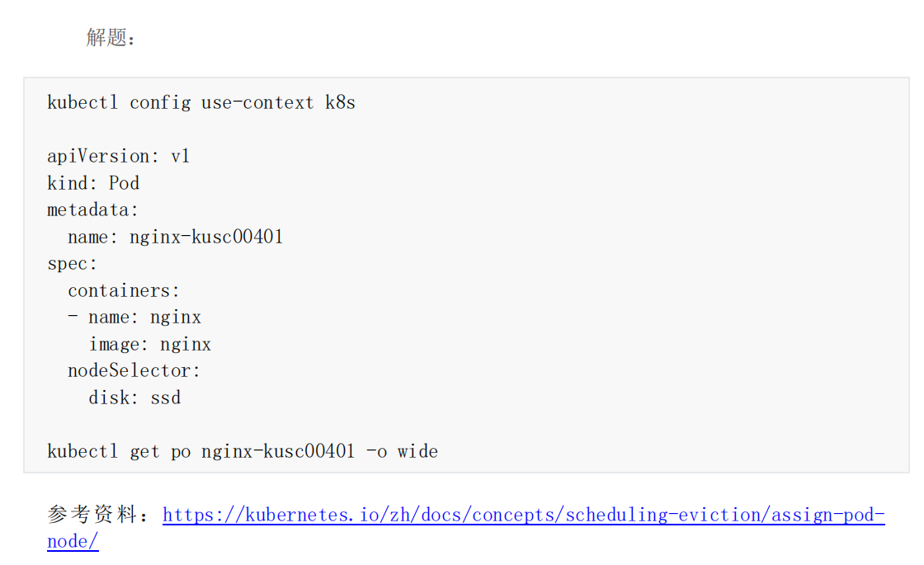924x565 pixels.
Task: Click the "image: nginx" line
Action: coord(149,344)
